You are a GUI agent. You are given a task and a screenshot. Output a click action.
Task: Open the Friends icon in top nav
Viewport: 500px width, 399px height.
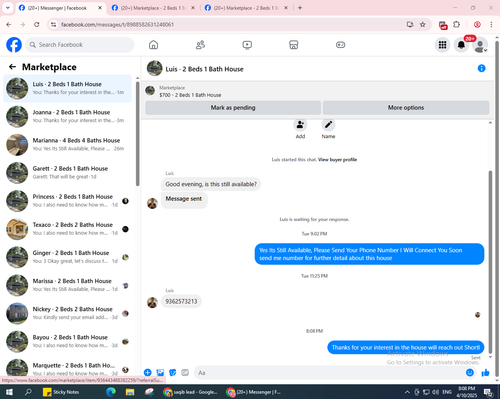click(200, 45)
